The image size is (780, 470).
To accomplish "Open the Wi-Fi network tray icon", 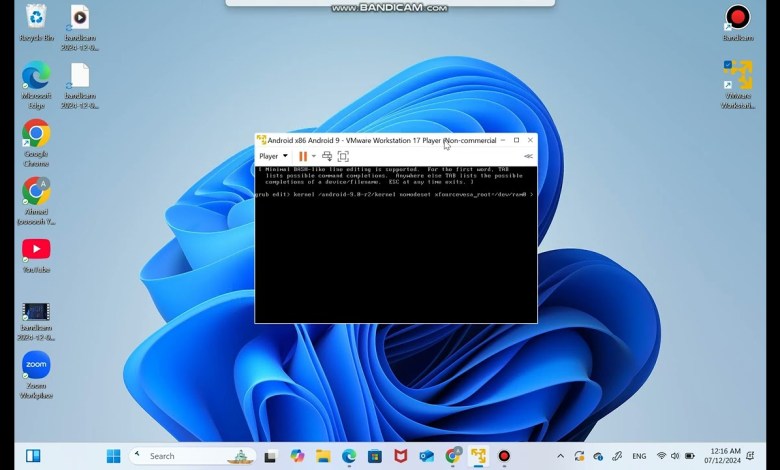I will tap(662, 456).
